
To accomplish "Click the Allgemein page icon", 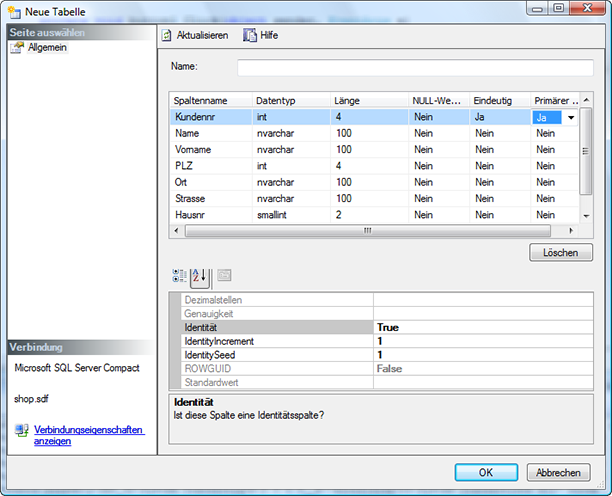I will click(17, 48).
